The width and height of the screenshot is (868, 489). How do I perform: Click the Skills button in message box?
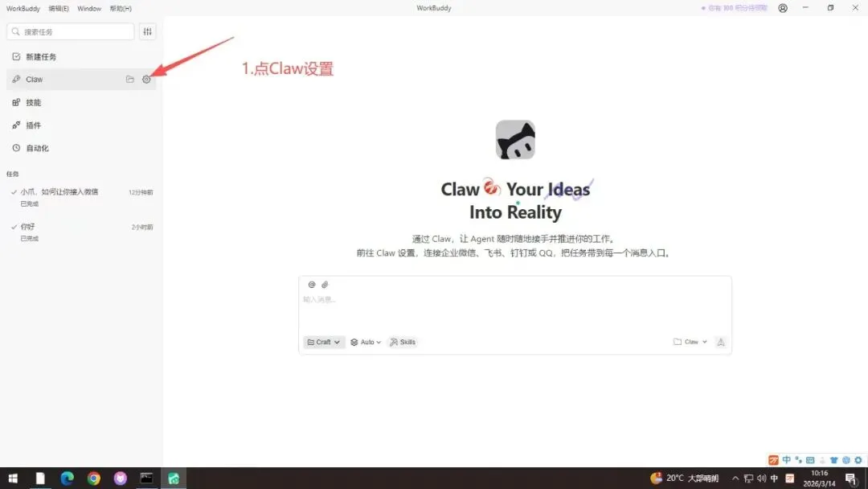click(x=403, y=343)
